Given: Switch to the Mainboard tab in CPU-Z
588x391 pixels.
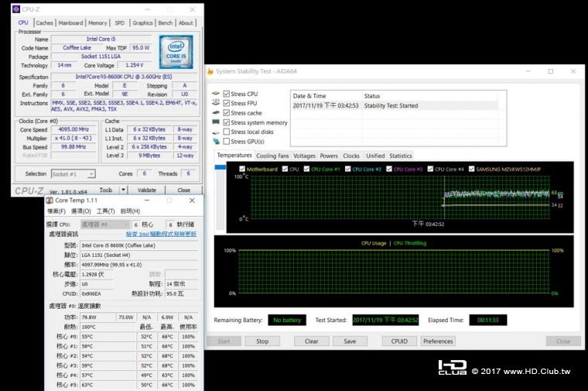Looking at the screenshot, I should (70, 23).
